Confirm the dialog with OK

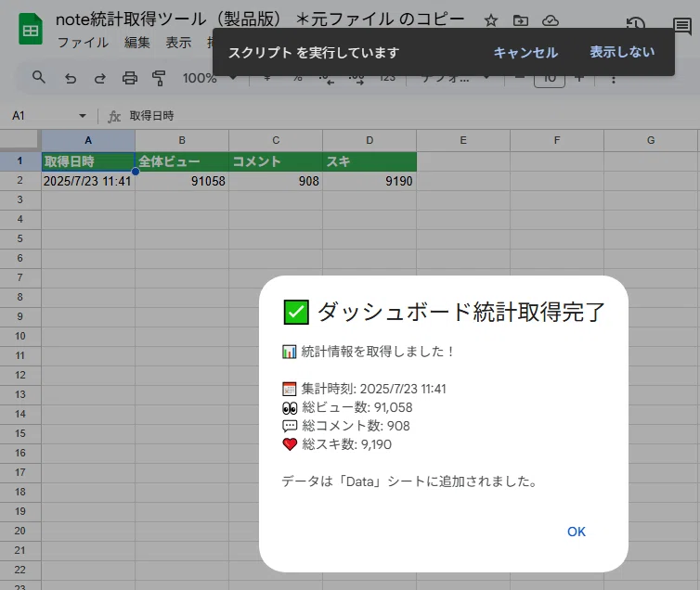coord(577,532)
